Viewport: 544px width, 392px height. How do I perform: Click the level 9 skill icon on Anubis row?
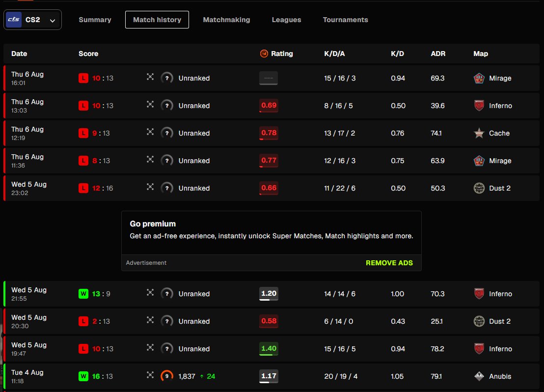[167, 376]
